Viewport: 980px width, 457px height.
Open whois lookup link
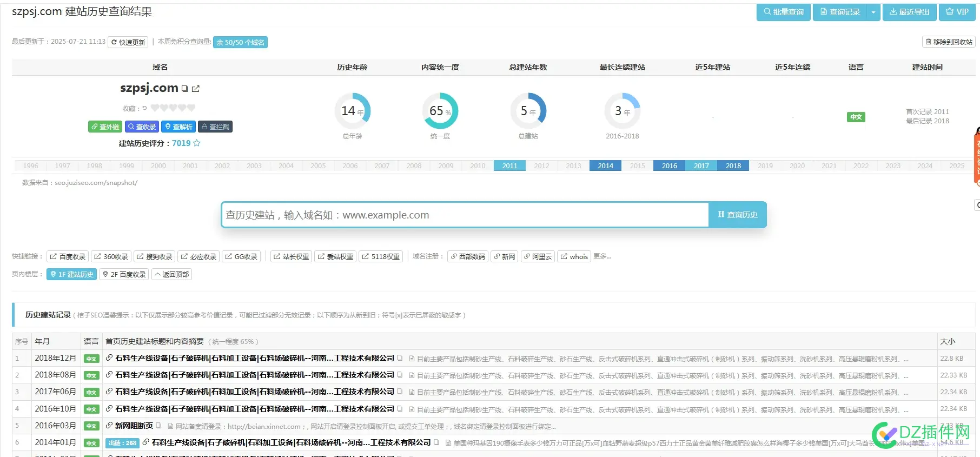[x=574, y=256]
